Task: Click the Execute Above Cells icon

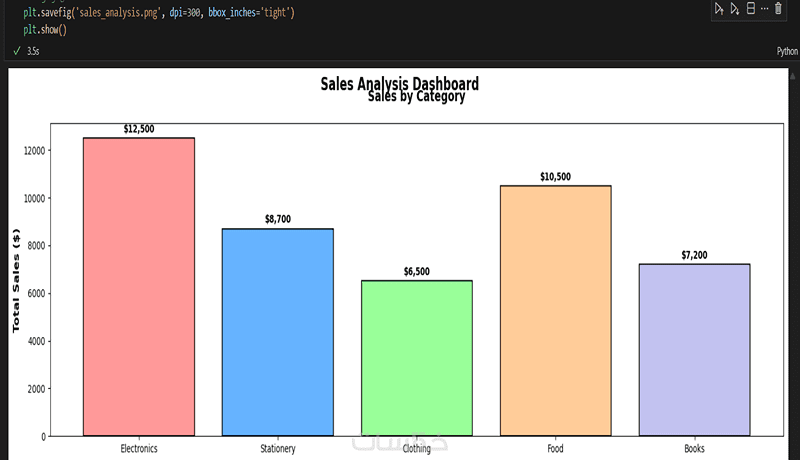Action: [718, 9]
